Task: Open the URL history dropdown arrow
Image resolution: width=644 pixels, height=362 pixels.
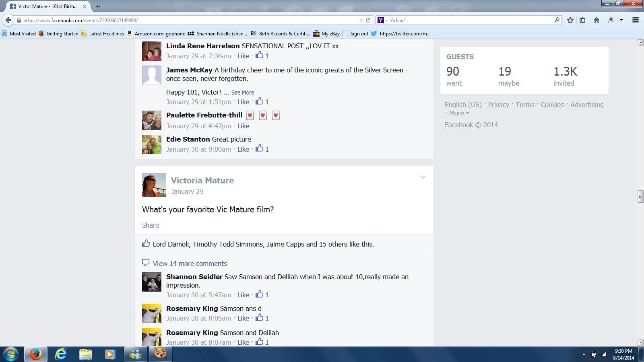Action: [x=361, y=20]
